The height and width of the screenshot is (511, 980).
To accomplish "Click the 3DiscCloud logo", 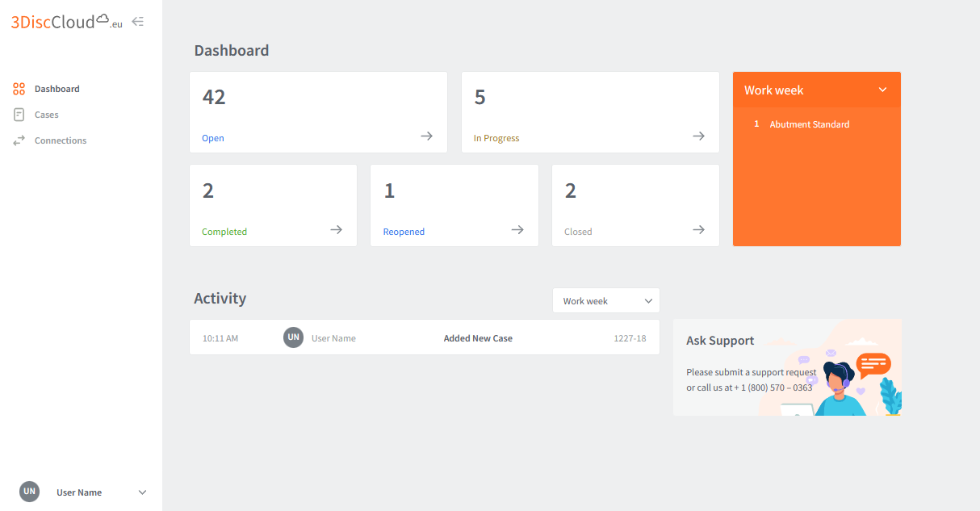I will tap(67, 22).
